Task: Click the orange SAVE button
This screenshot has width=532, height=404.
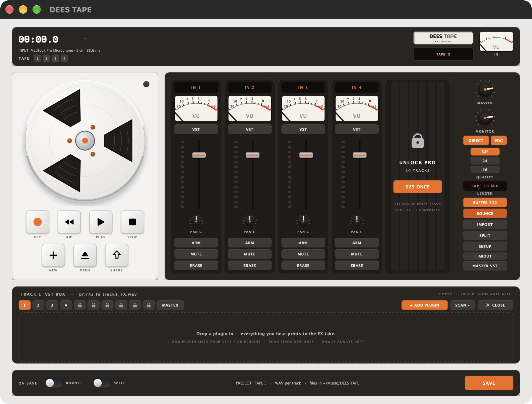Action: tap(489, 383)
